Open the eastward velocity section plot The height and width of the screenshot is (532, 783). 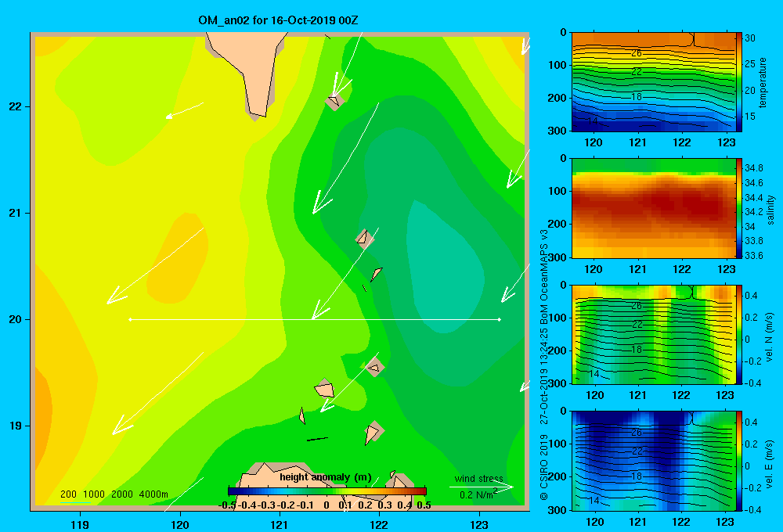point(653,461)
